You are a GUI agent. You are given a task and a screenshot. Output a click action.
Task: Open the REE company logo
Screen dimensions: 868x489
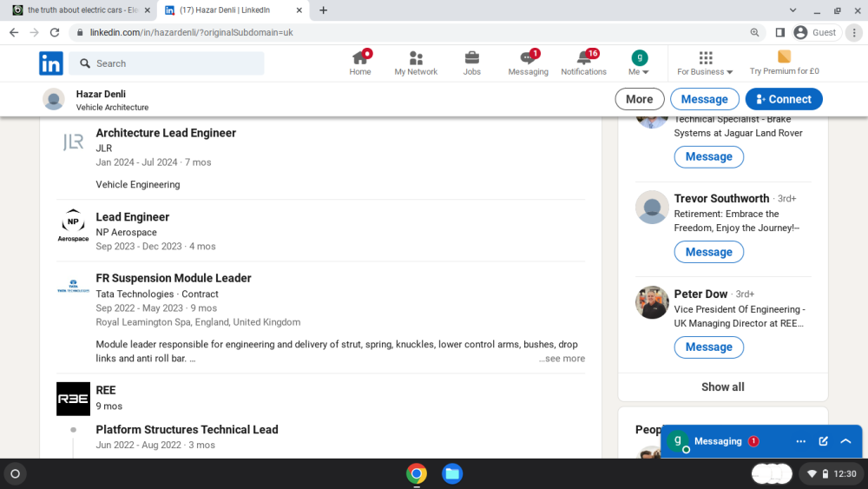[x=73, y=399]
